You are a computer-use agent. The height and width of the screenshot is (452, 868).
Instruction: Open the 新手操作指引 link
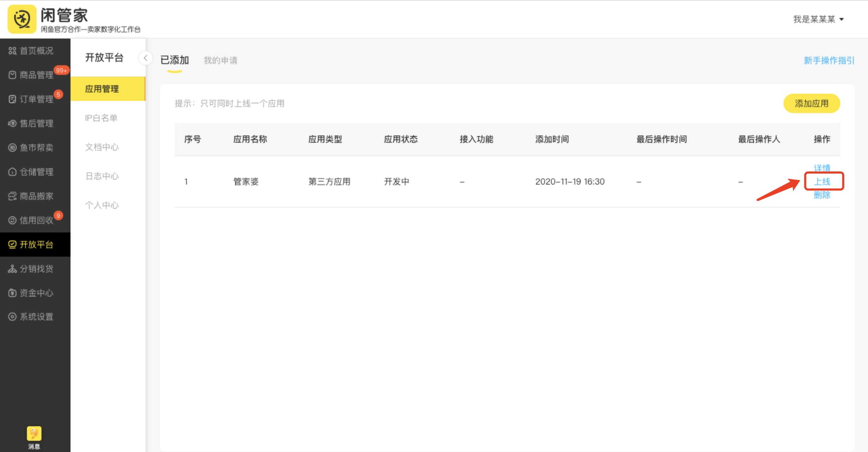coord(829,61)
